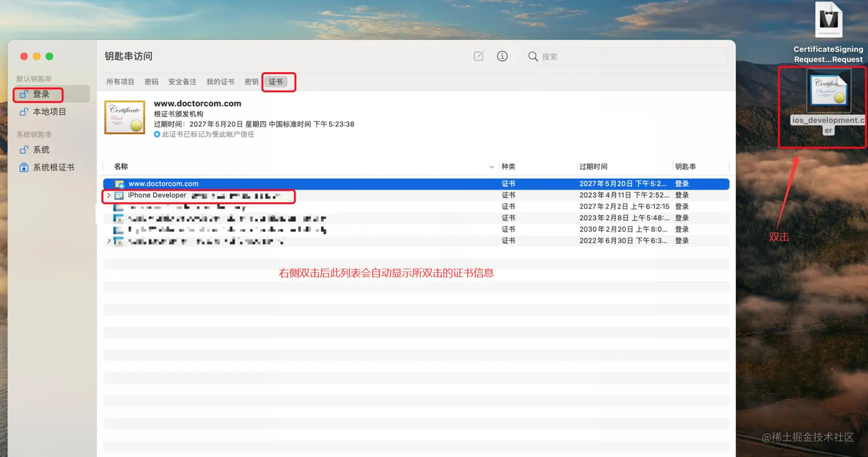Select the 我的证书 tab
The height and width of the screenshot is (457, 868).
point(220,82)
